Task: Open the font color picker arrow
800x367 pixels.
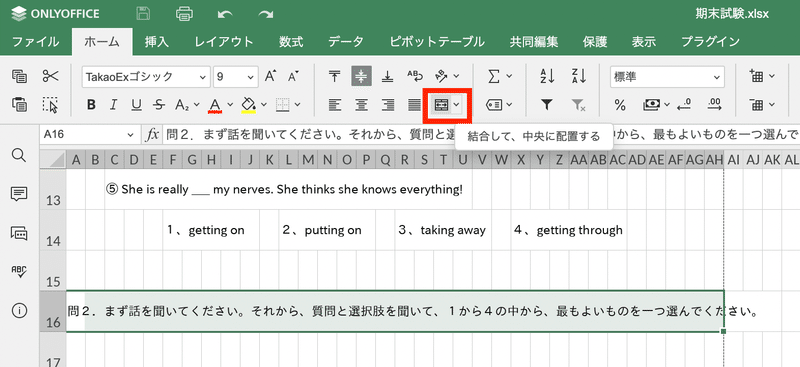Action: 230,105
